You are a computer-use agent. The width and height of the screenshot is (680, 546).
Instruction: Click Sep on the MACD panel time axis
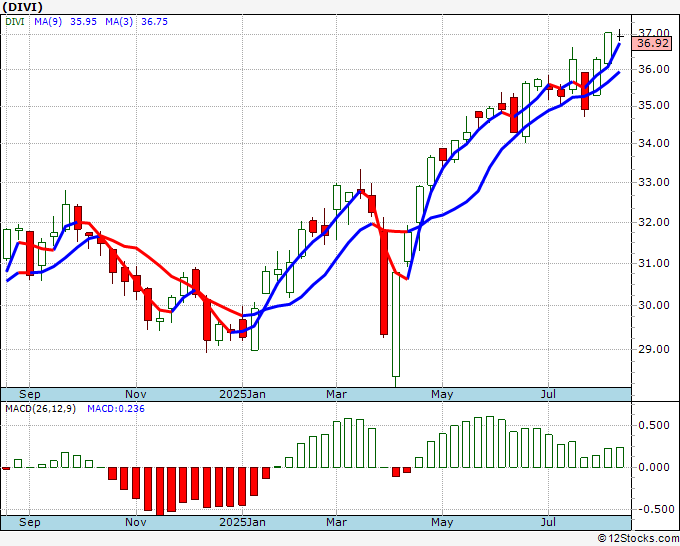tap(29, 522)
